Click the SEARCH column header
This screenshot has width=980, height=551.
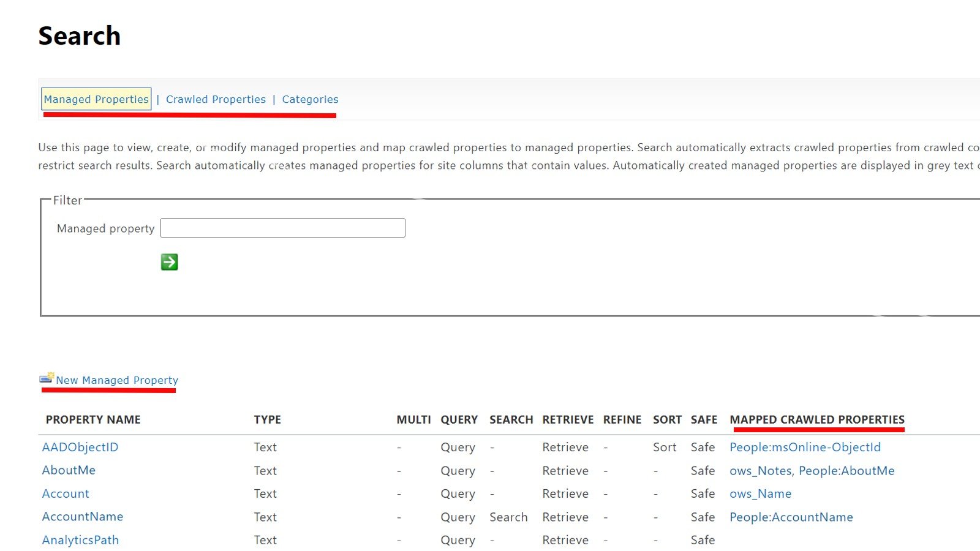511,419
